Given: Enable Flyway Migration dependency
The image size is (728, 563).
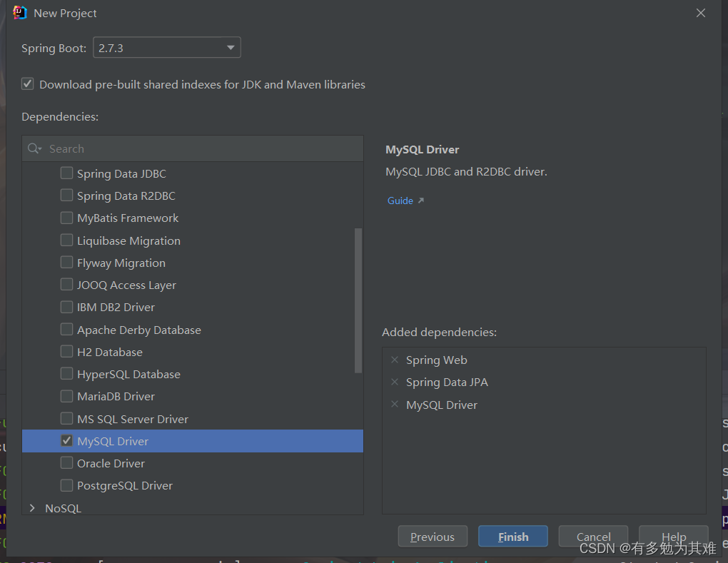Looking at the screenshot, I should pyautogui.click(x=66, y=263).
